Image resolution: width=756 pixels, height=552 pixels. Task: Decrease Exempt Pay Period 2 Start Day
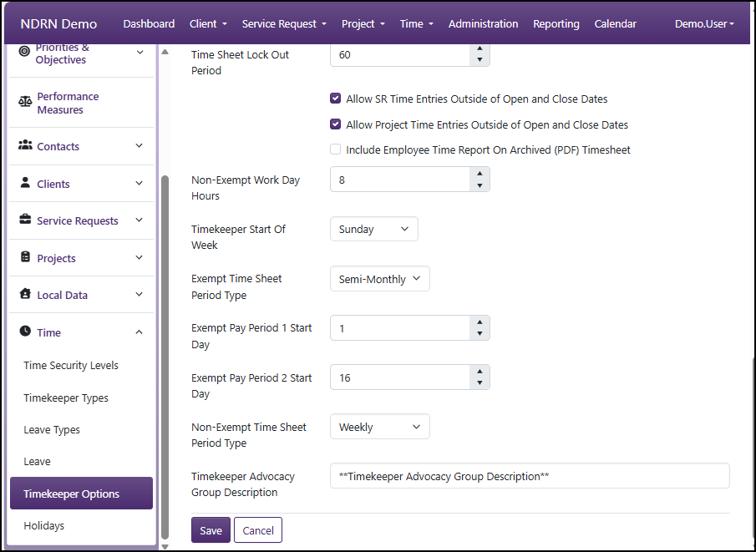coord(479,382)
